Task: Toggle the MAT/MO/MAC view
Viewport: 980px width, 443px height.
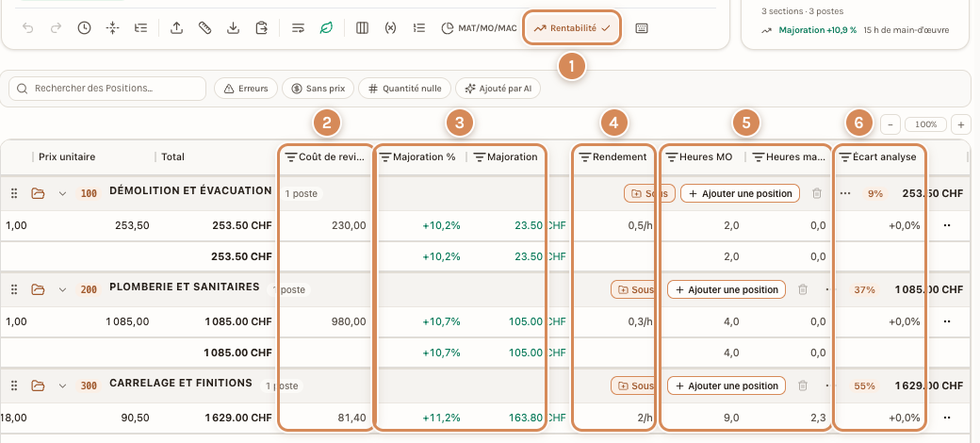Action: (479, 28)
